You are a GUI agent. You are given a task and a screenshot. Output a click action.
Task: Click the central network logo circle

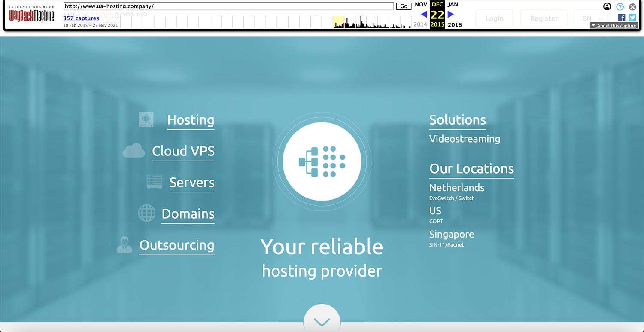click(322, 161)
